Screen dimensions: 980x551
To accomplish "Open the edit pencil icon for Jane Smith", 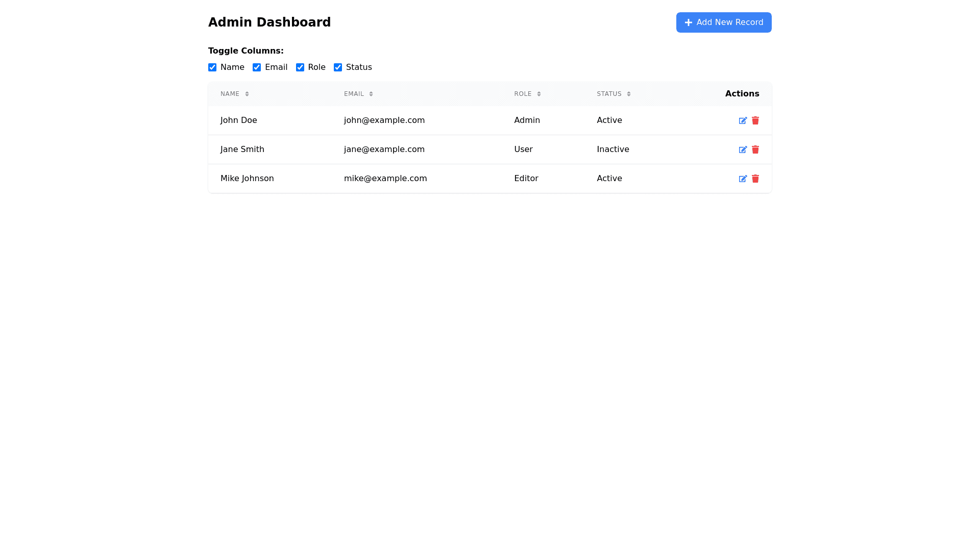I will coord(743,149).
